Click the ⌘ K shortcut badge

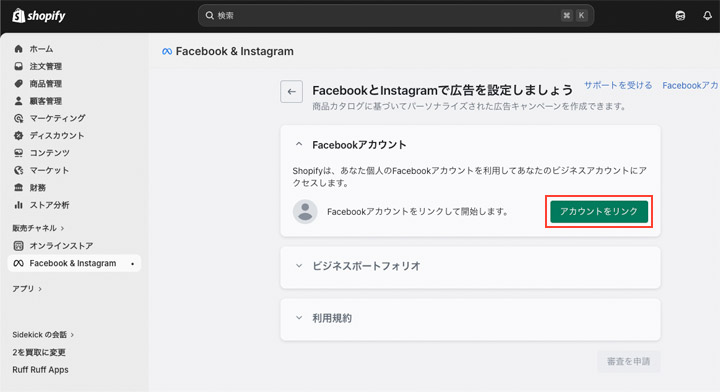tap(574, 16)
